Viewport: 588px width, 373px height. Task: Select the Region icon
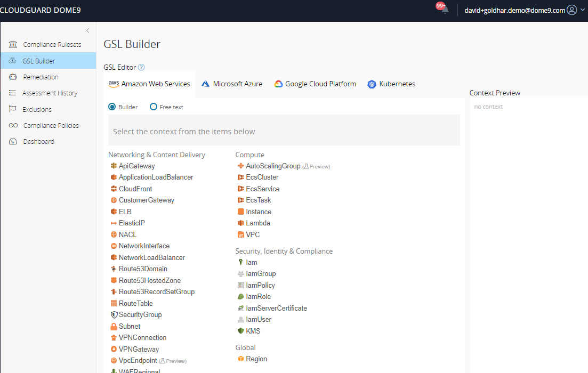tap(241, 359)
